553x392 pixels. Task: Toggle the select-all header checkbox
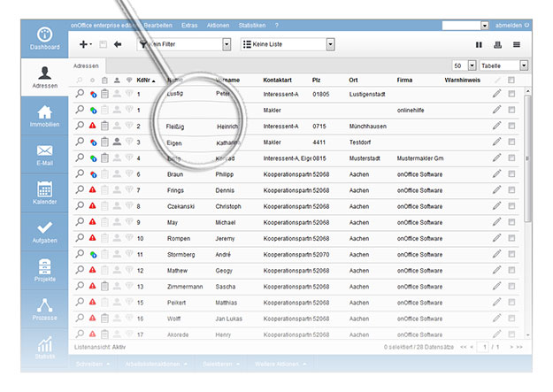point(511,81)
